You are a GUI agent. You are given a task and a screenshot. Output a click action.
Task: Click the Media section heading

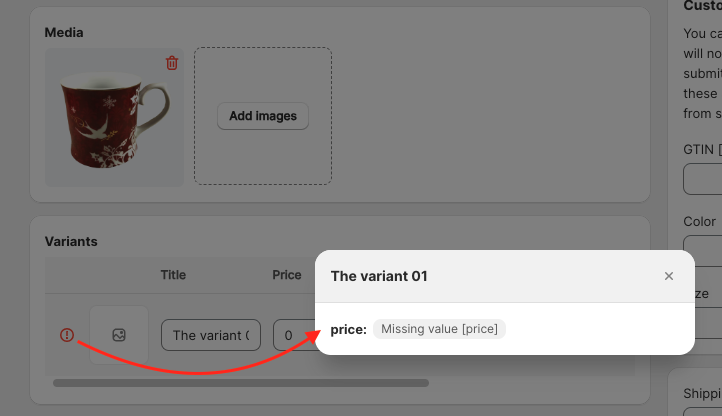64,33
